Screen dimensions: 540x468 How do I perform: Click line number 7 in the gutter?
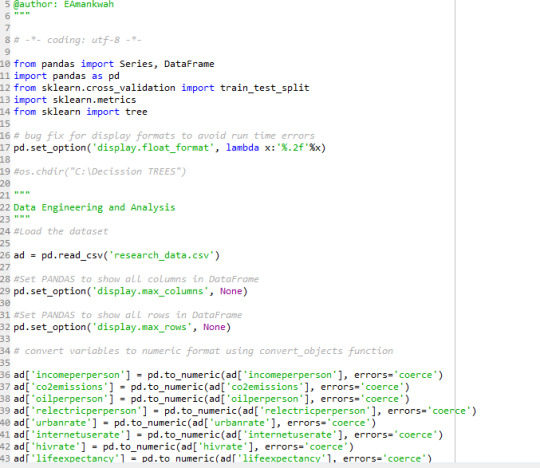pos(7,28)
